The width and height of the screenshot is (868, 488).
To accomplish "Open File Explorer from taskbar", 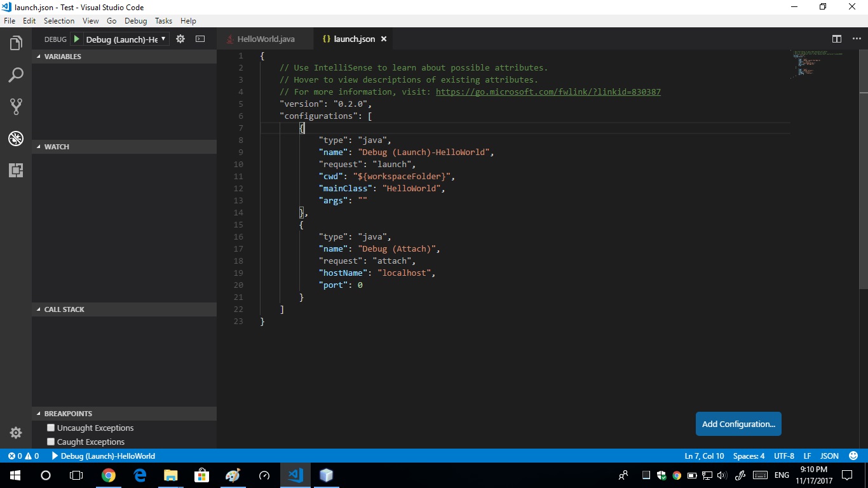I will point(171,475).
